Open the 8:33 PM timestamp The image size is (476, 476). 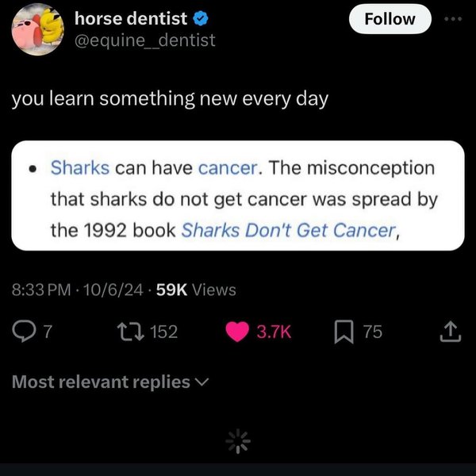point(41,290)
